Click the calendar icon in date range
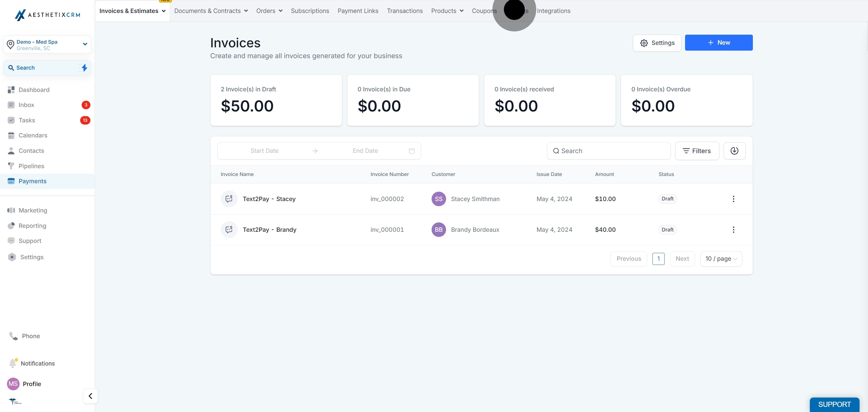The height and width of the screenshot is (412, 868). click(x=411, y=151)
